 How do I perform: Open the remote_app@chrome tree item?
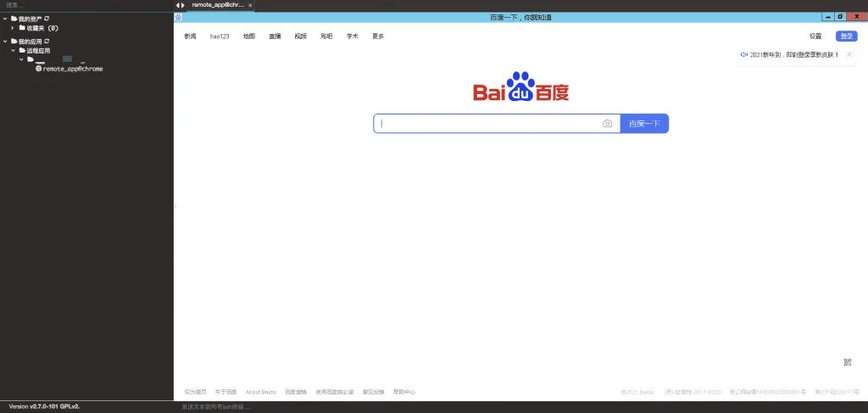pos(70,69)
